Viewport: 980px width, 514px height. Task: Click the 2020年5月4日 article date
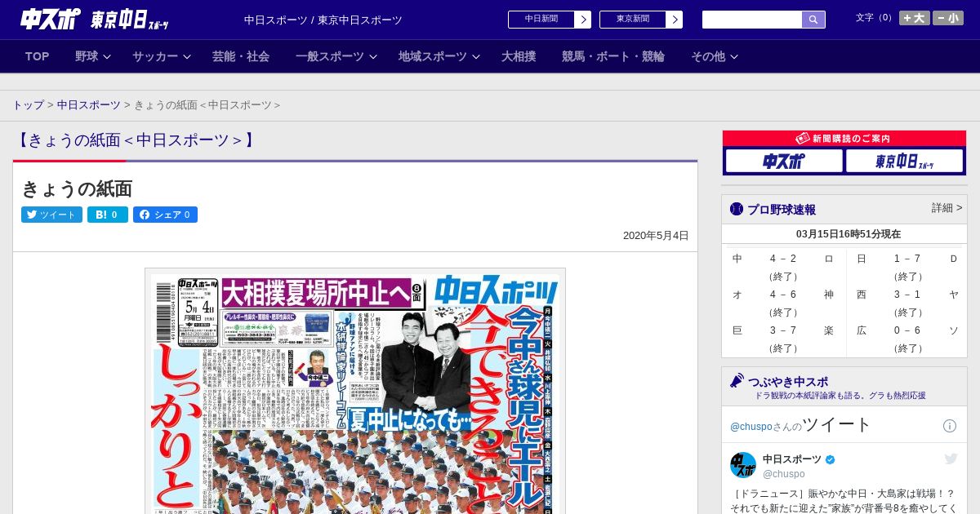point(656,236)
